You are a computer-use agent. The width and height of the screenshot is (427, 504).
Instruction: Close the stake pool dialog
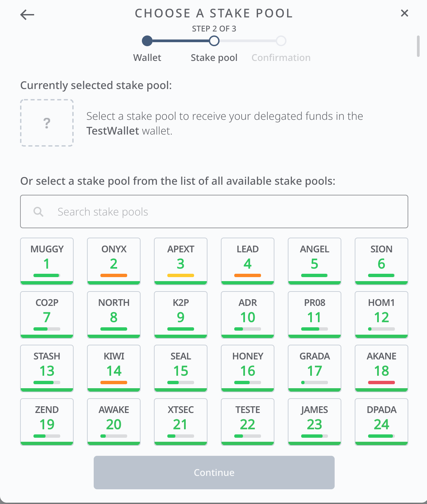(x=404, y=13)
